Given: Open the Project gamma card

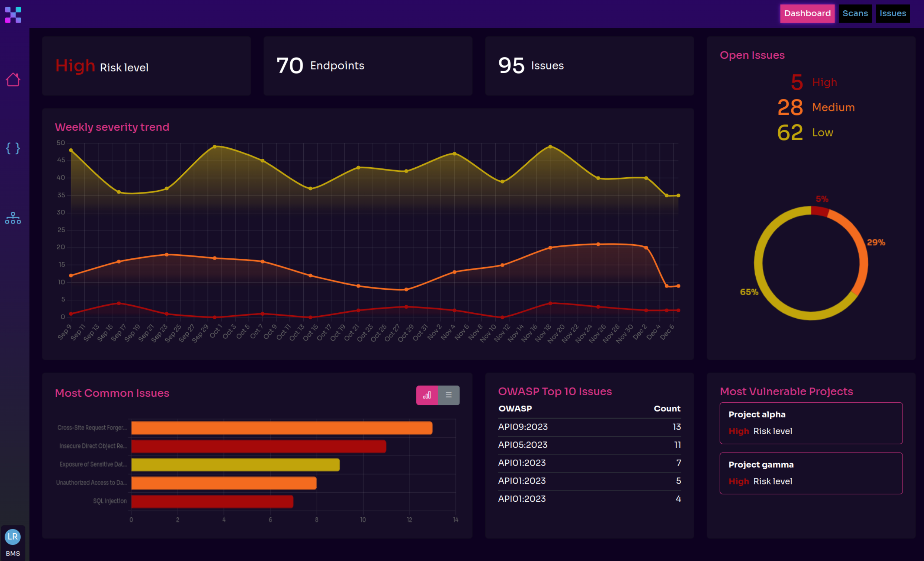Looking at the screenshot, I should pyautogui.click(x=811, y=473).
